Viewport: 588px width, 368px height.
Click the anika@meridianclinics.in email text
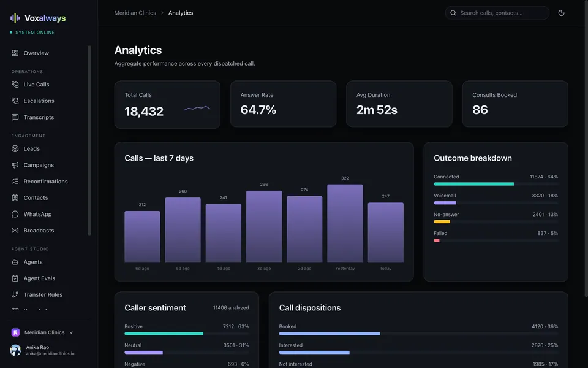point(50,353)
